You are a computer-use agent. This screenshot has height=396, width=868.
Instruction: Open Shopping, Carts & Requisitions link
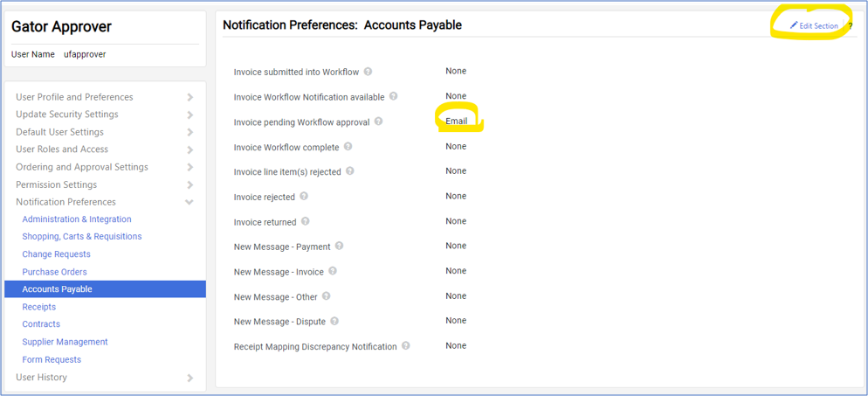point(81,236)
